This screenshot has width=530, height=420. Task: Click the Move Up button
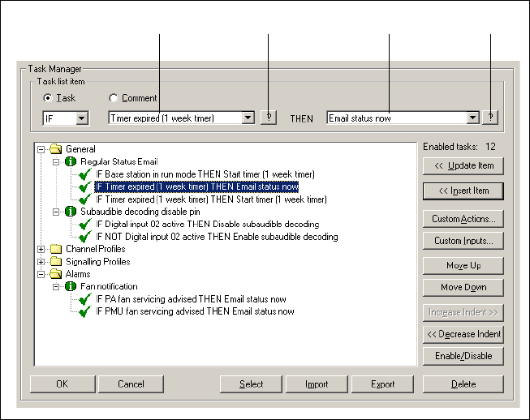(x=463, y=266)
